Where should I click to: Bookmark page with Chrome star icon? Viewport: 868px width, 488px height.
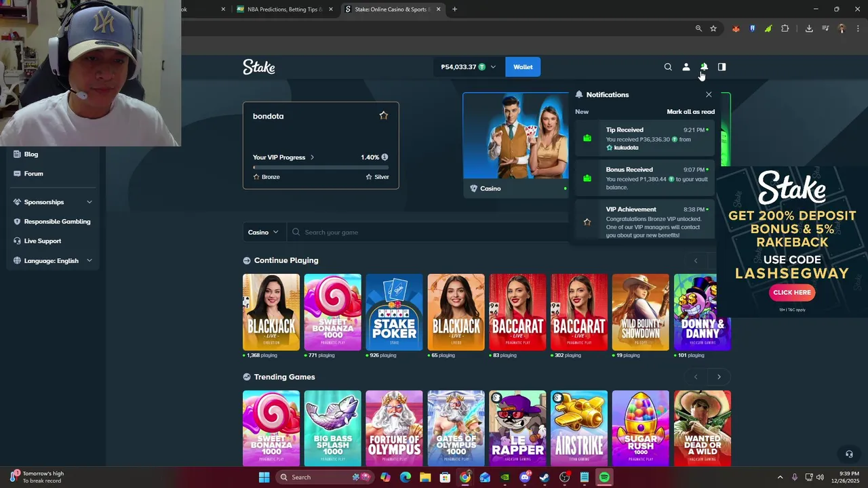tap(713, 28)
